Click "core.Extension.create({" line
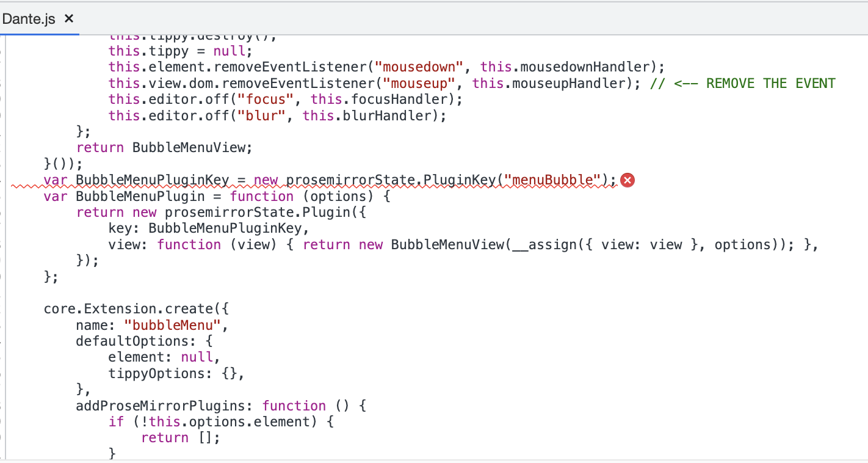Image resolution: width=868 pixels, height=463 pixels. [136, 309]
